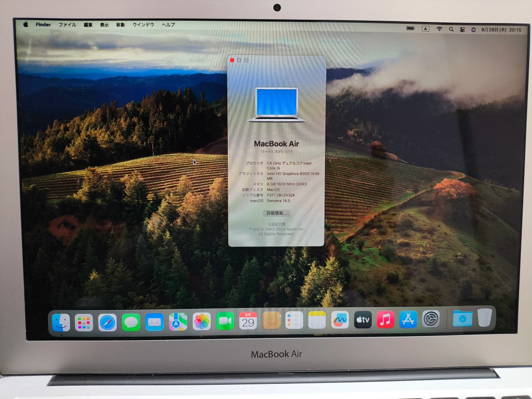
Task: Open the 表示 menu
Action: pos(104,25)
